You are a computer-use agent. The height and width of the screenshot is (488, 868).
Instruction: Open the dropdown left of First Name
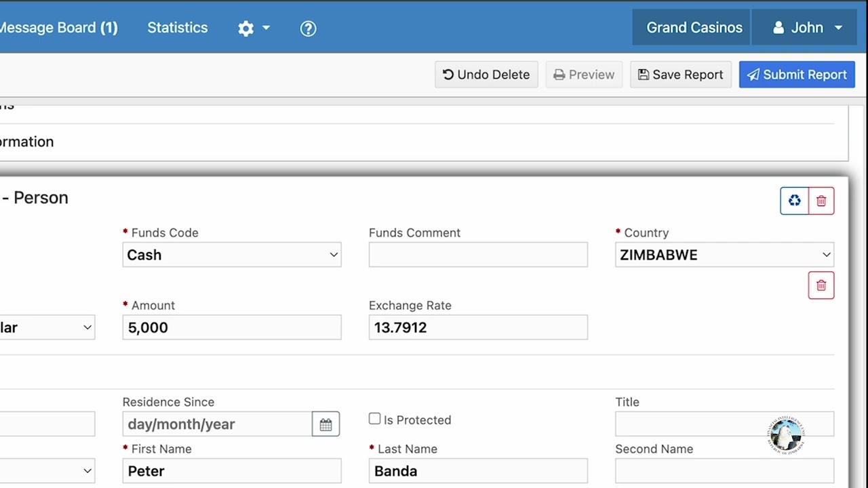pyautogui.click(x=47, y=471)
